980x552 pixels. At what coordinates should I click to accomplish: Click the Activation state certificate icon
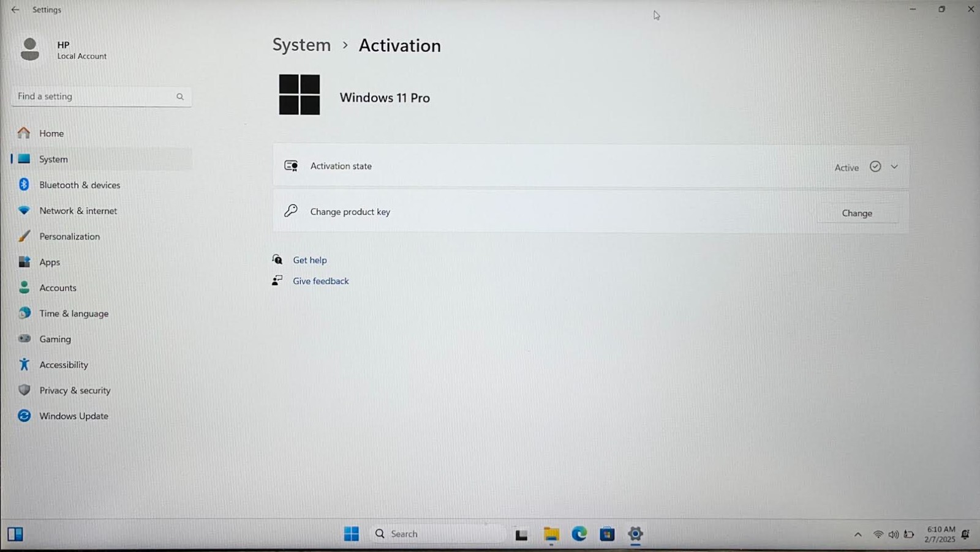click(291, 166)
